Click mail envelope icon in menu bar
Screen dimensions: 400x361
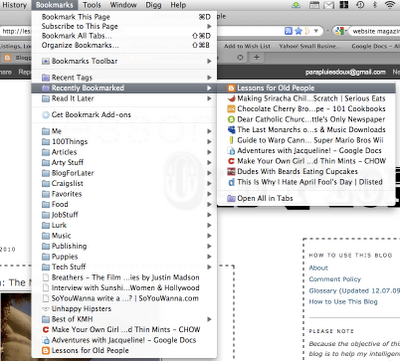click(x=329, y=5)
